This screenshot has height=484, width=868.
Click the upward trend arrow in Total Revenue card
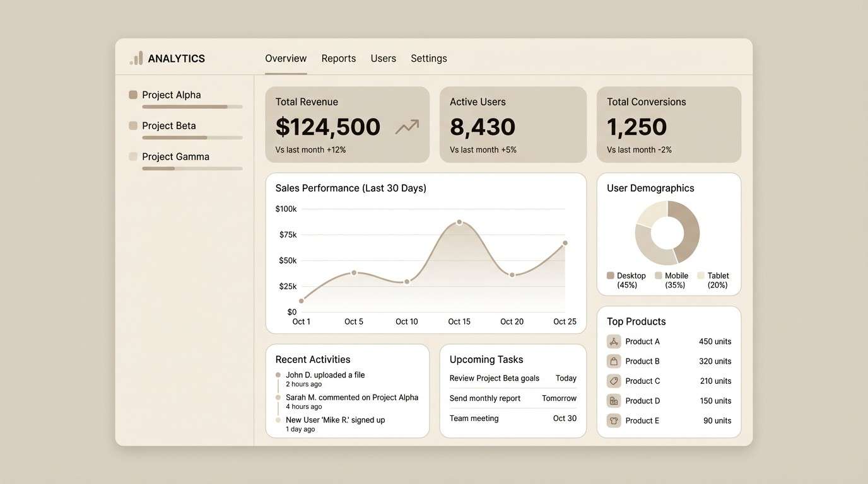[406, 126]
